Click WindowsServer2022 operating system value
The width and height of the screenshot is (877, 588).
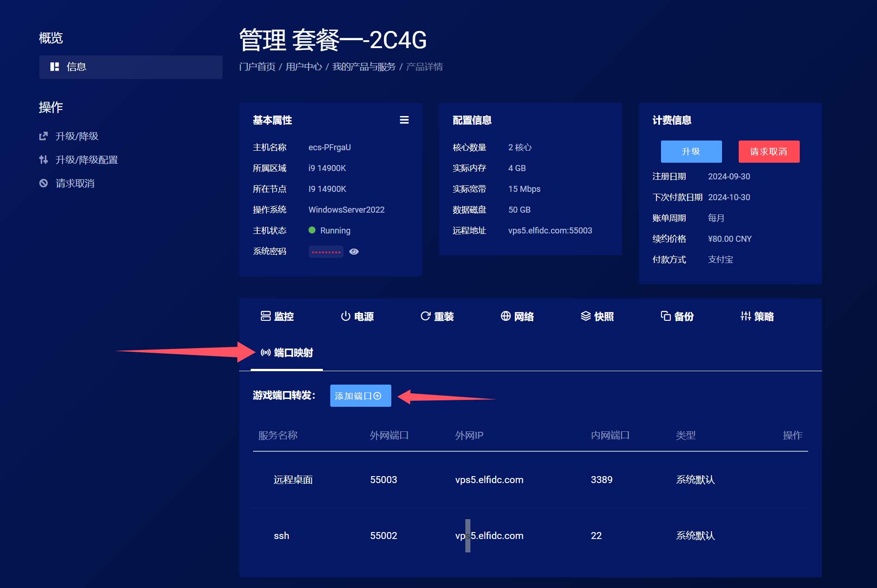point(346,210)
